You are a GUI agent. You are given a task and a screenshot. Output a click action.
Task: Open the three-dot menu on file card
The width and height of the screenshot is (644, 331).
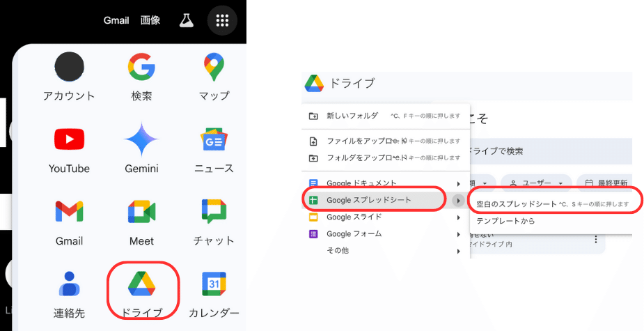(x=596, y=239)
